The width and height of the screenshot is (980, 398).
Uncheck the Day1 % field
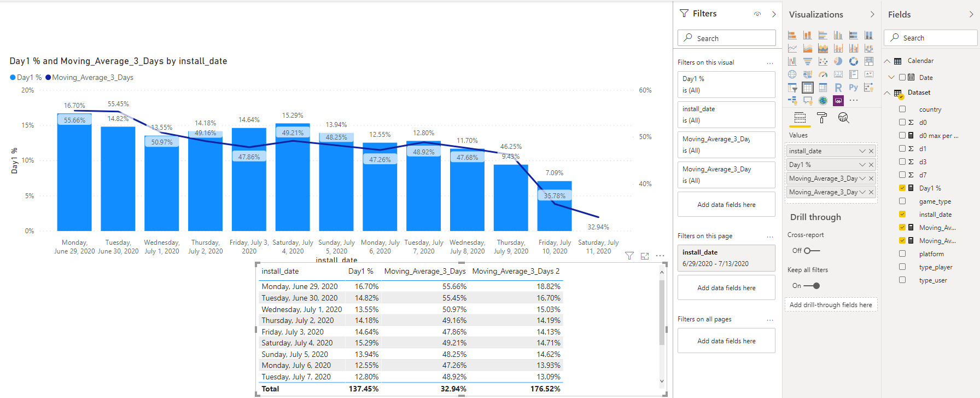click(x=902, y=188)
